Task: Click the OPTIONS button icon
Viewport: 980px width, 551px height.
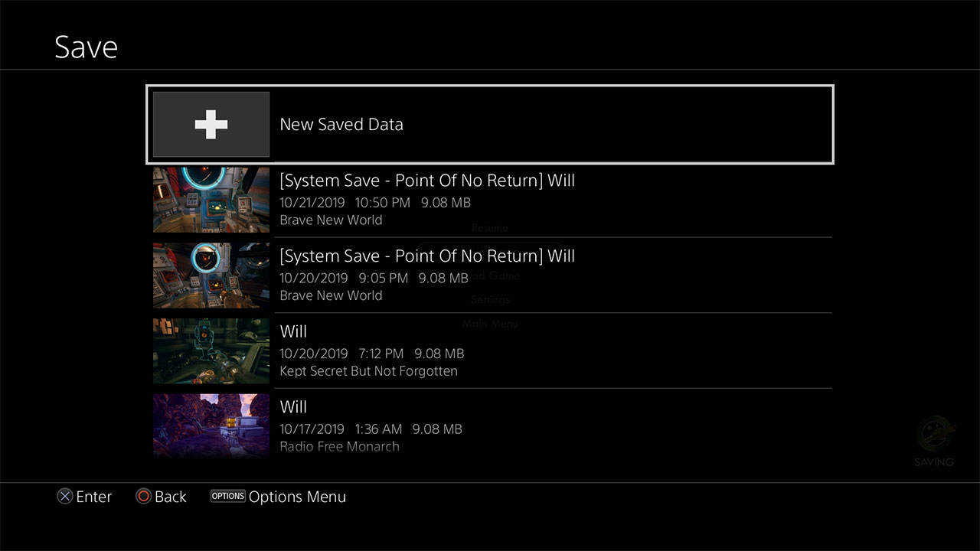Action: pos(228,496)
